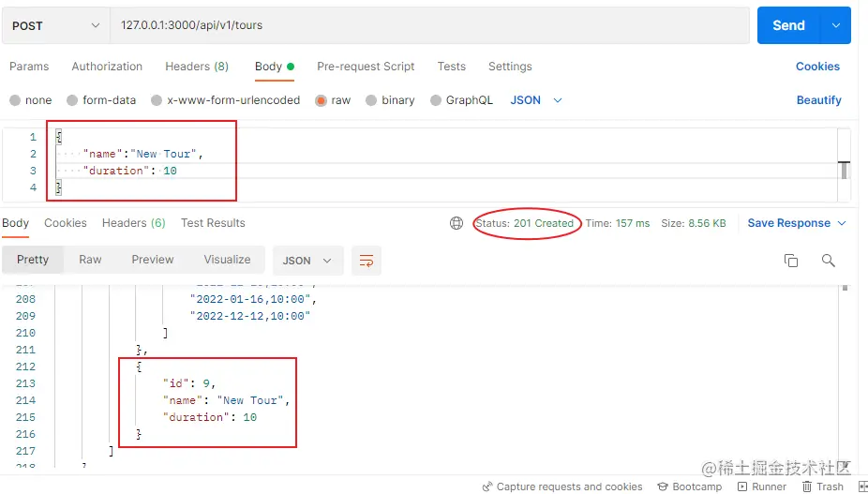Switch to the Authorization tab
Viewport: 868px width, 494px height.
(x=107, y=67)
